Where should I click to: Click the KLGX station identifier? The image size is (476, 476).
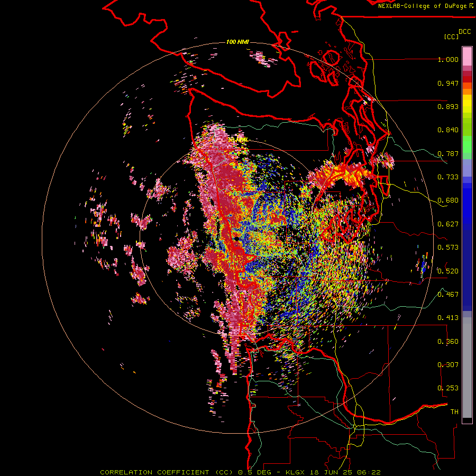(x=297, y=472)
